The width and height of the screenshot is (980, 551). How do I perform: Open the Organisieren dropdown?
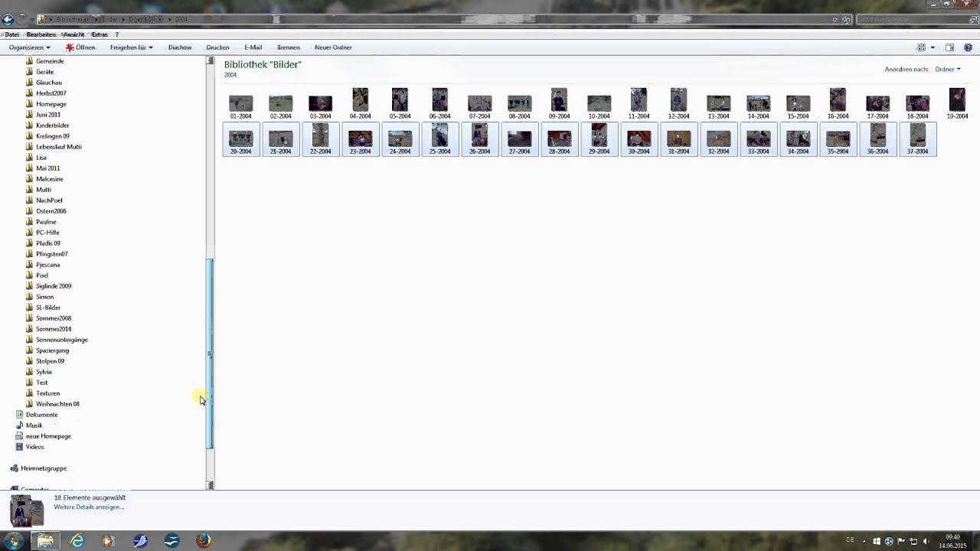29,47
